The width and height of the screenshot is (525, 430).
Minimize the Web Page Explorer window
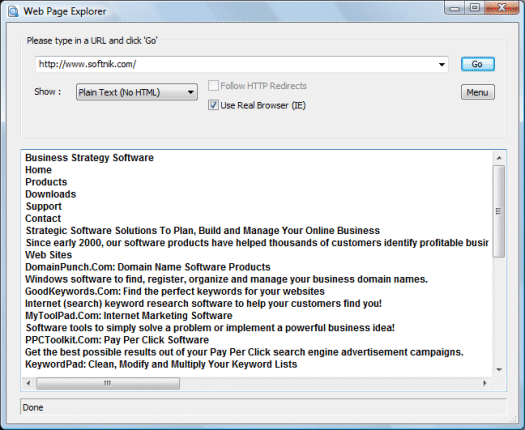coord(454,8)
